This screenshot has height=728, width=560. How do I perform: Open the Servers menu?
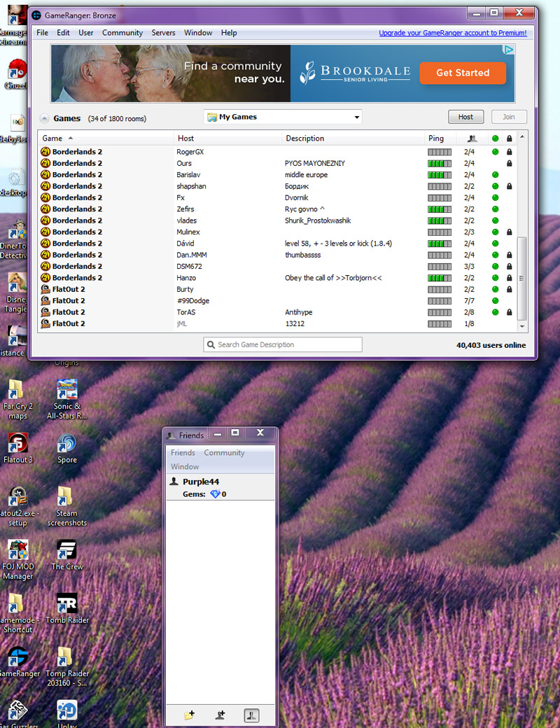tap(163, 32)
